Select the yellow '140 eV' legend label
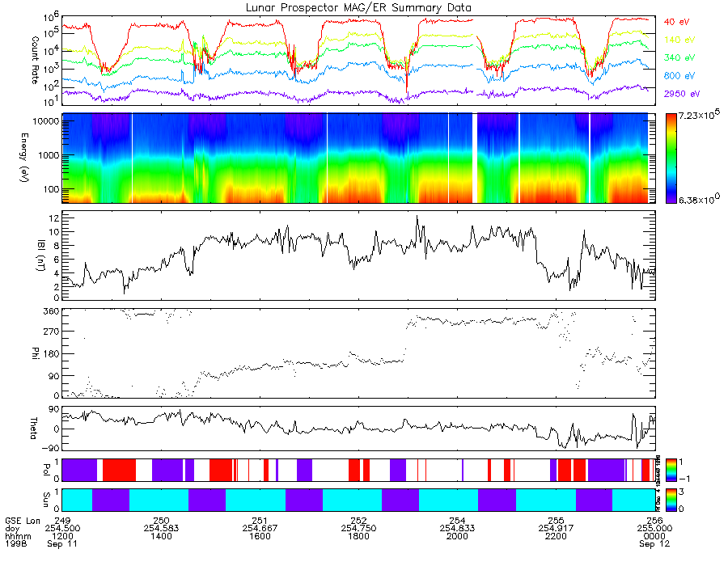728x566 pixels. [x=679, y=40]
